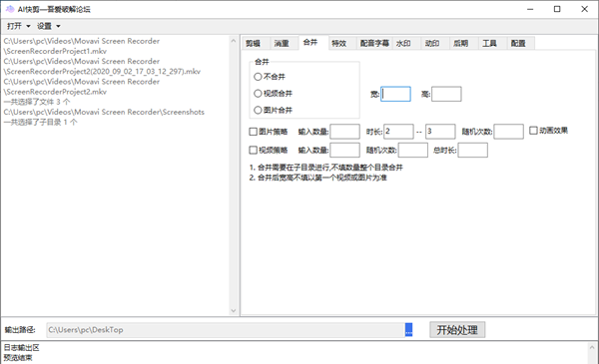Click the 预览结束 log line
Viewport: 599px width, 364px height.
[18, 358]
